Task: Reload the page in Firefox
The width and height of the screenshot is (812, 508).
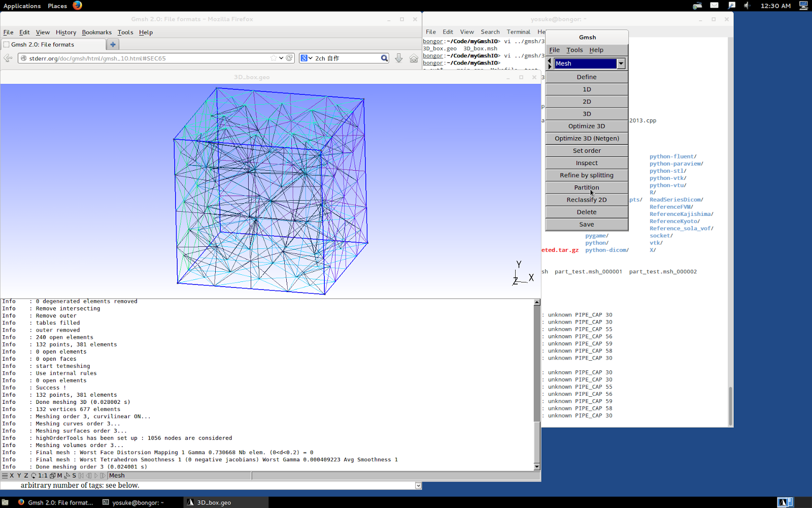Action: [x=289, y=58]
